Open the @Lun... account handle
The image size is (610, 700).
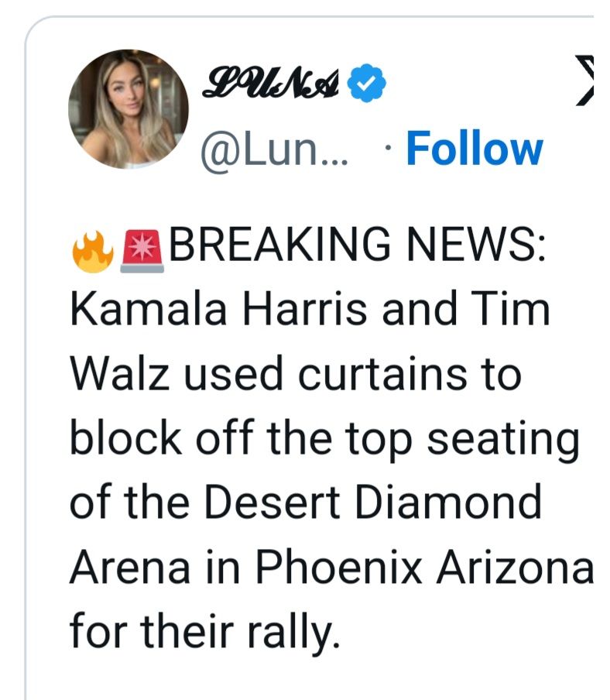(276, 149)
